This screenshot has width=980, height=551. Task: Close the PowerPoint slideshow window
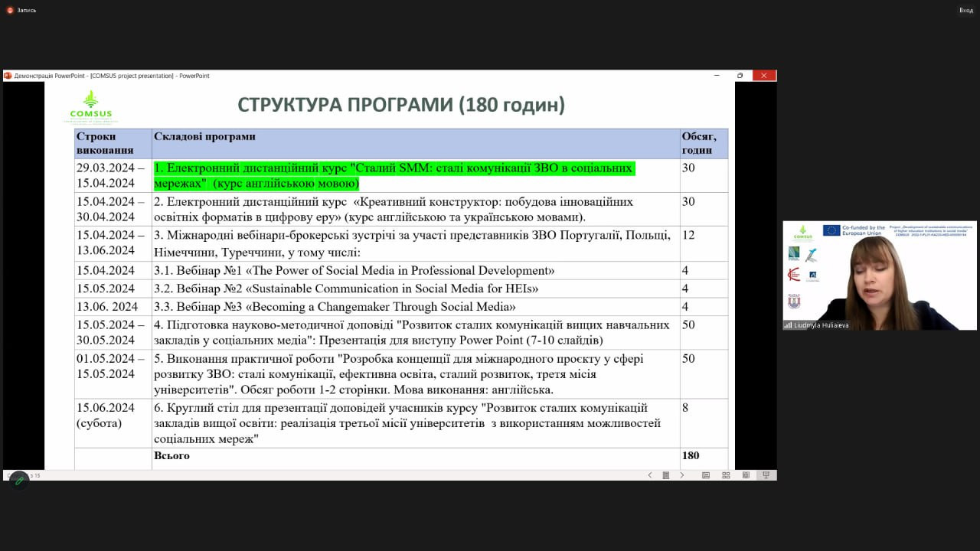pyautogui.click(x=764, y=76)
